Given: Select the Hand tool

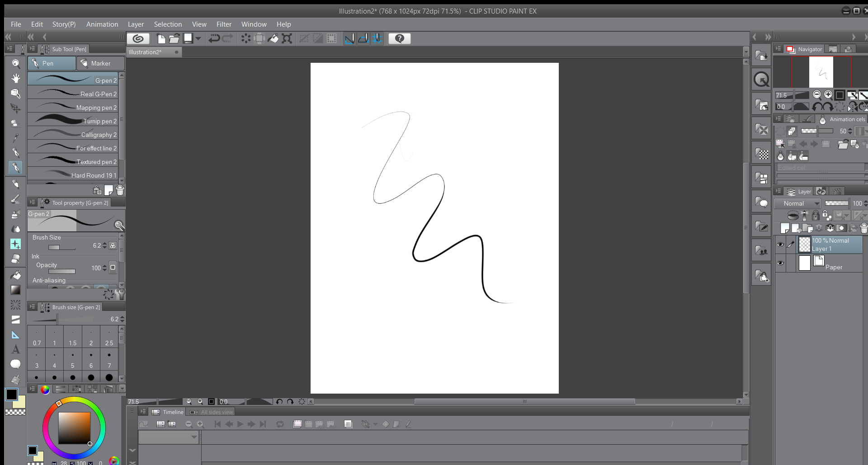Looking at the screenshot, I should point(15,78).
